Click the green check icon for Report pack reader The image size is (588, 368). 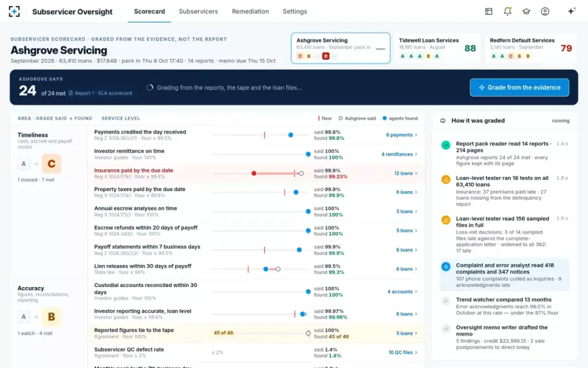click(x=446, y=145)
